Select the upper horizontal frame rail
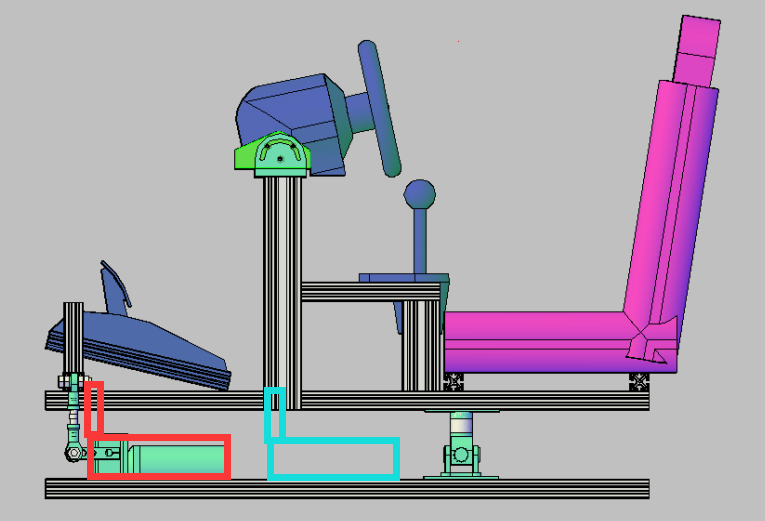This screenshot has height=521, width=765. tap(347, 400)
